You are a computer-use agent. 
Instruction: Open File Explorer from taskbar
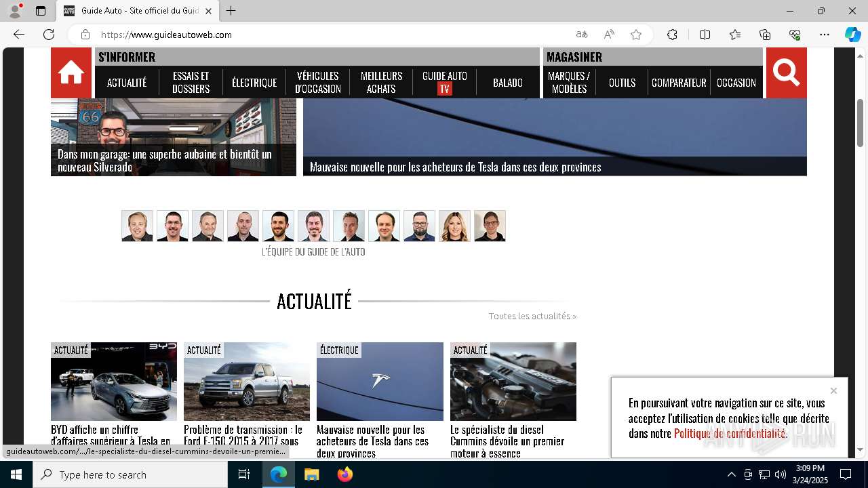click(312, 474)
